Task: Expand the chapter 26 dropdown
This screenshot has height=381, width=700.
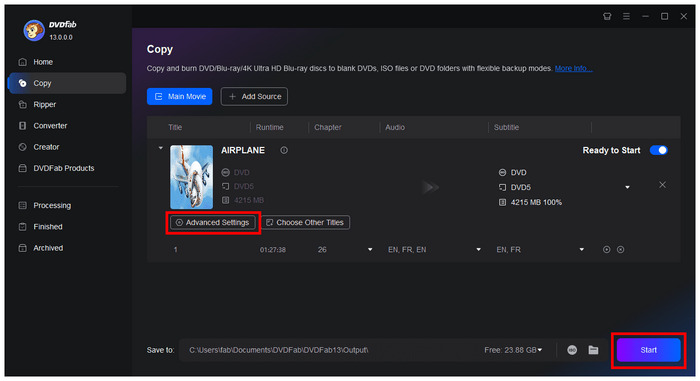Action: [x=370, y=250]
